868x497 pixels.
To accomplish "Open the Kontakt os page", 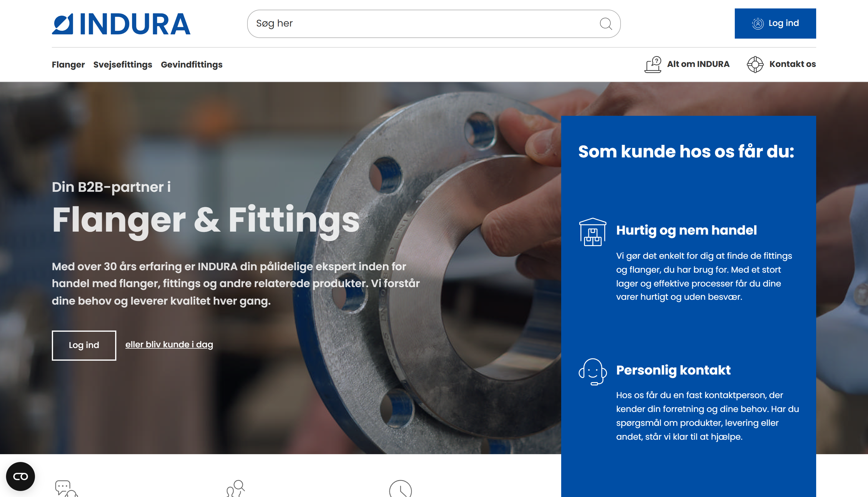I will click(x=792, y=64).
